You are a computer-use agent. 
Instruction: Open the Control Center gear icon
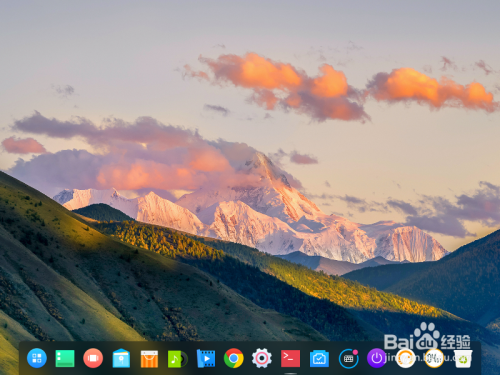(262, 358)
